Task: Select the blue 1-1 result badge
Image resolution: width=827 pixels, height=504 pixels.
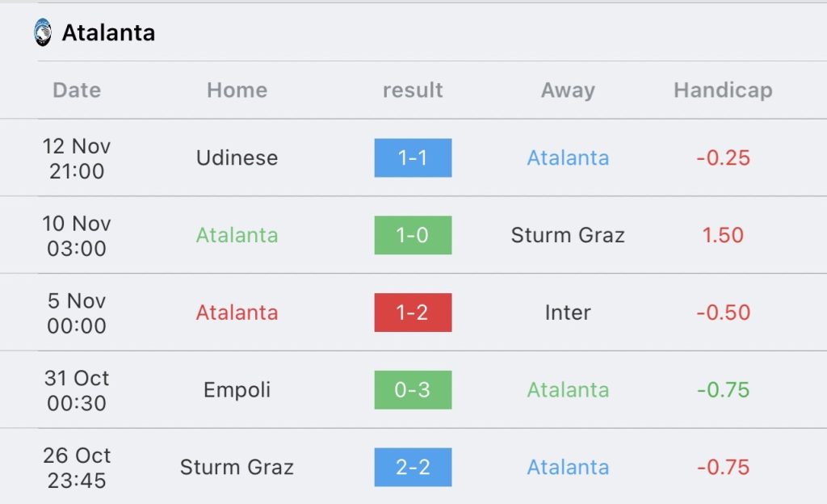Action: point(413,157)
